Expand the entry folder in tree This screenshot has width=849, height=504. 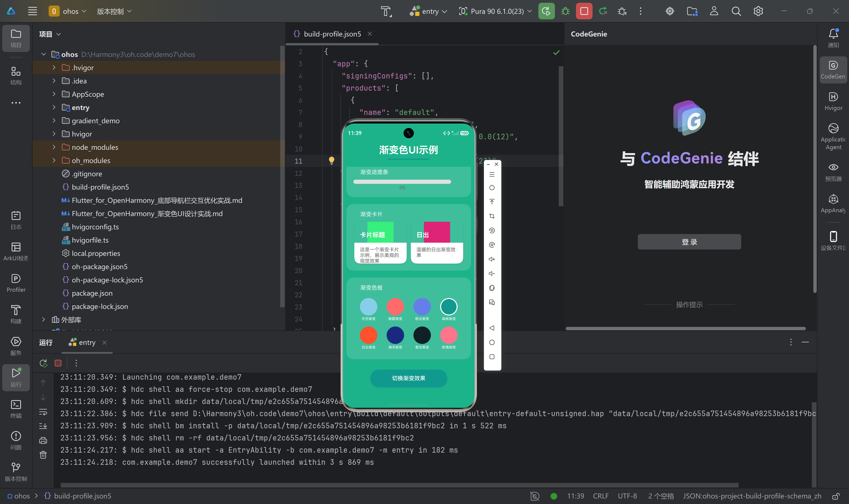point(54,107)
